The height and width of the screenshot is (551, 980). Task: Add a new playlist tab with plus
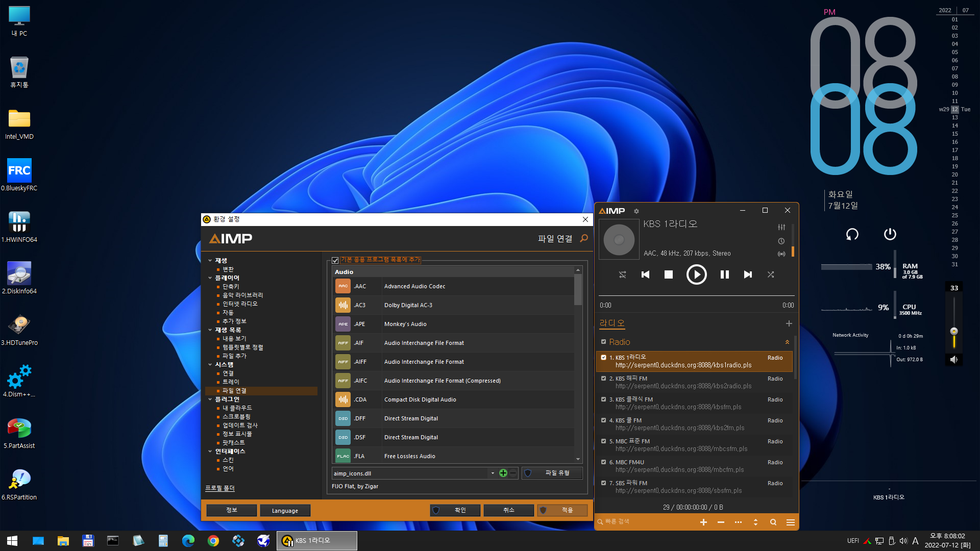789,323
